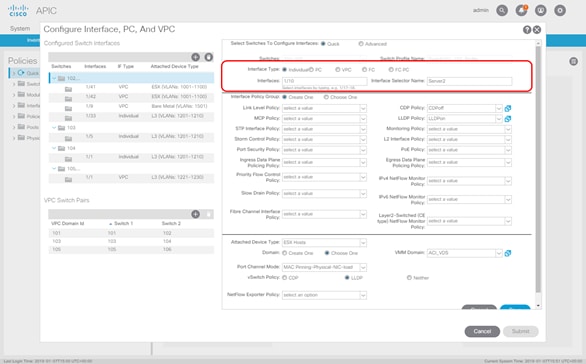Add a configured switch interface with plus icon
Viewport: 586px width, 364px height.
point(195,57)
